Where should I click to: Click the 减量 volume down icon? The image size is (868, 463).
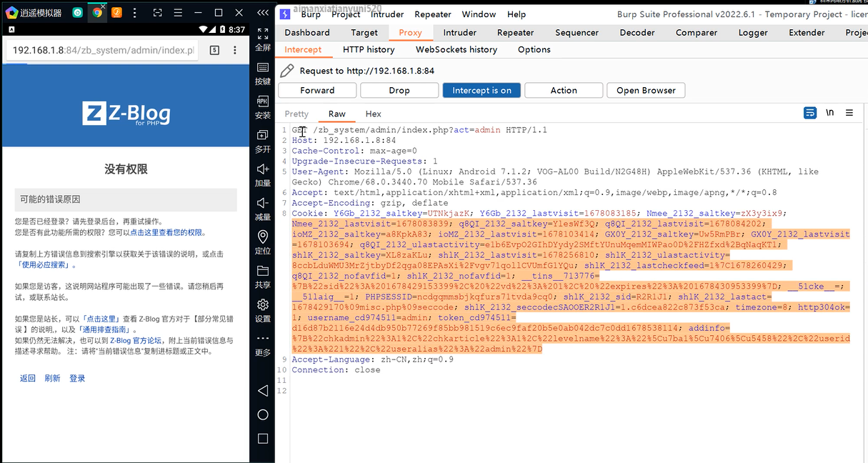pos(263,209)
